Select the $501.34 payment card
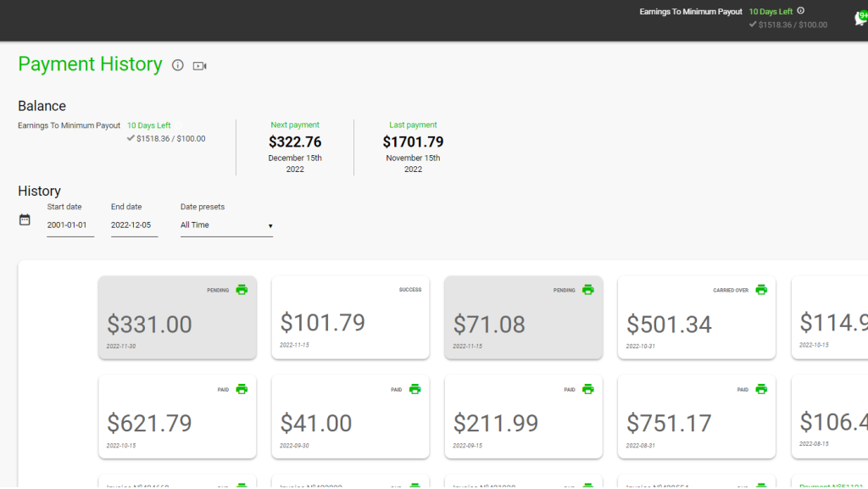Viewport: 868px width, 489px height. (x=697, y=318)
